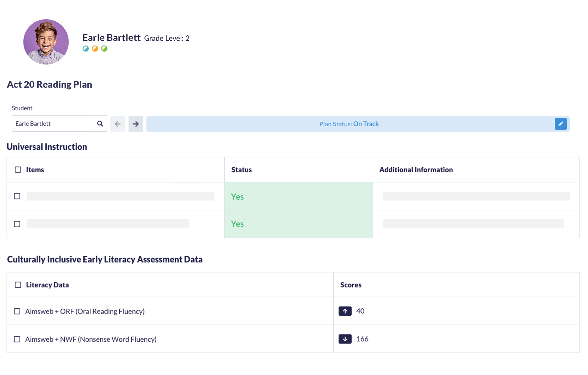
Task: Tick the first Universal Instruction row checkbox
Action: pos(17,196)
